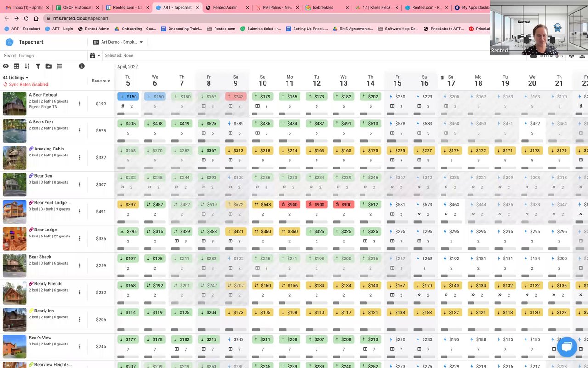Select the $525 rate for A Bears Den Friday 8
This screenshot has height=368, width=588.
point(209,124)
